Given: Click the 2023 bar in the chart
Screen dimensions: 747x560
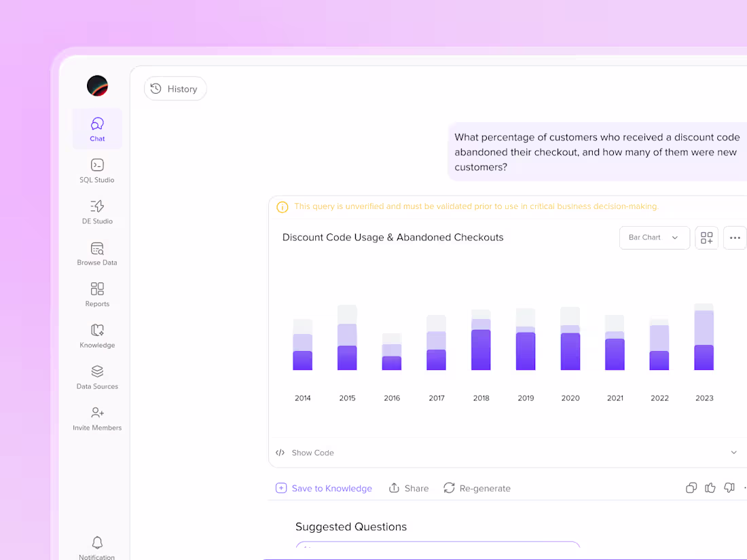Looking at the screenshot, I should 704,337.
